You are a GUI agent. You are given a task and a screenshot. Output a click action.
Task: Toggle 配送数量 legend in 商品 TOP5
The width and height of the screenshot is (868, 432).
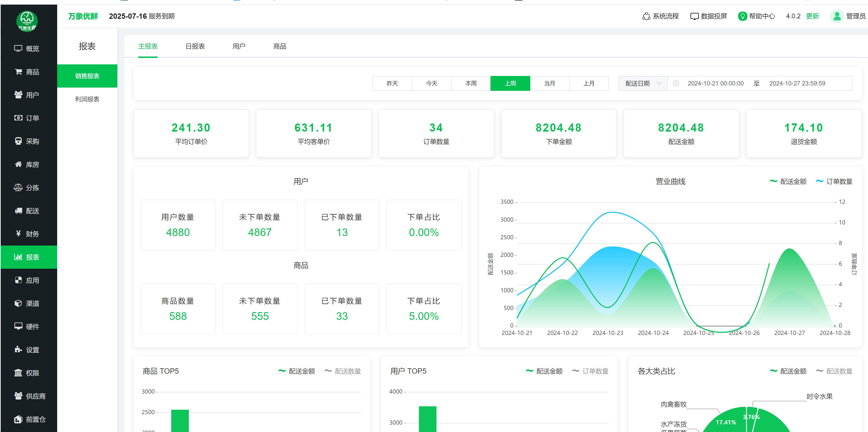342,371
